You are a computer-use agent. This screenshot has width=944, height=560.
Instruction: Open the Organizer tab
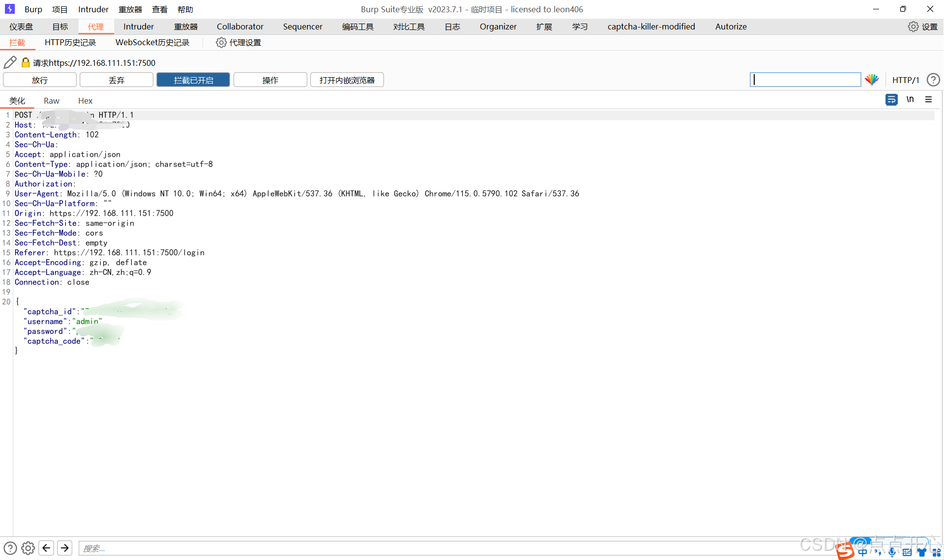tap(498, 27)
